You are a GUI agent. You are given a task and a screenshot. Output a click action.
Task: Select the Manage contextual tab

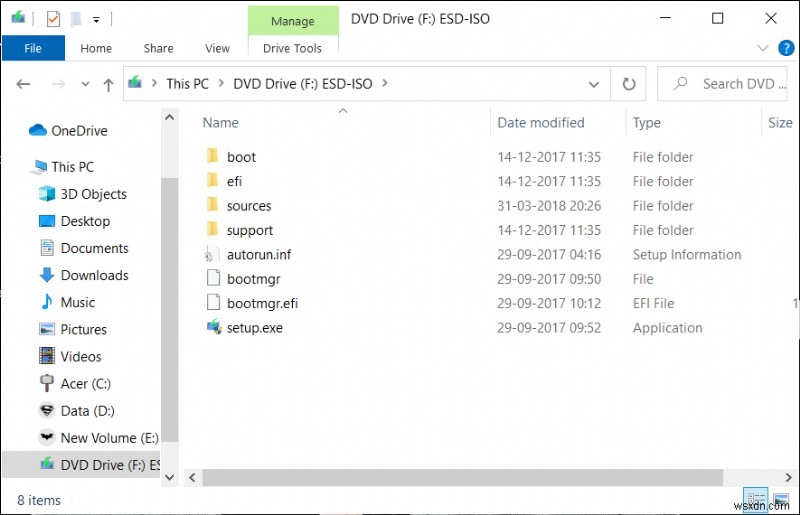click(x=293, y=21)
